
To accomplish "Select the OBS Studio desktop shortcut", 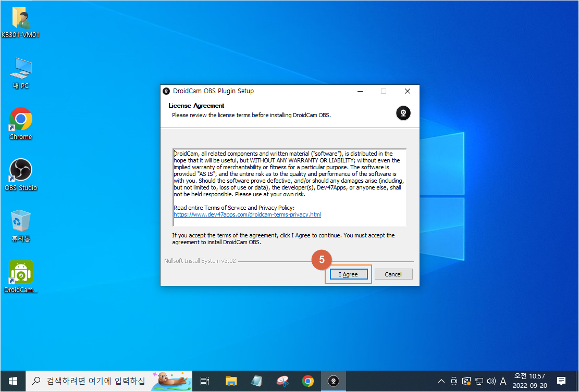I will tap(21, 175).
